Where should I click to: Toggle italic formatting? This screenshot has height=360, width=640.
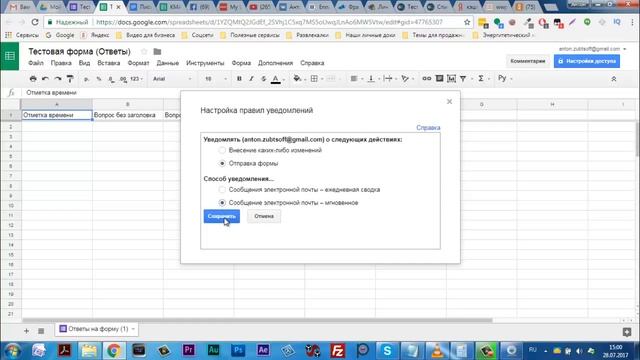click(x=251, y=79)
